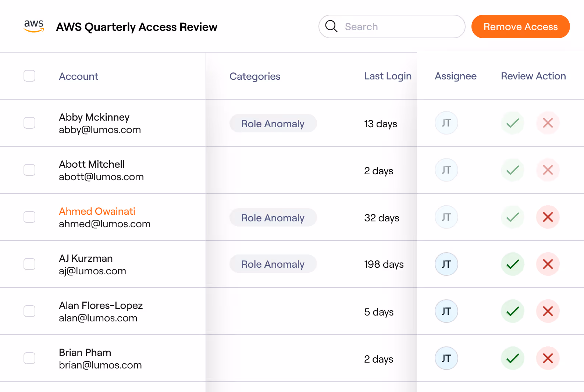Reject access for Abott Mitchell
584x392 pixels.
[x=548, y=170]
